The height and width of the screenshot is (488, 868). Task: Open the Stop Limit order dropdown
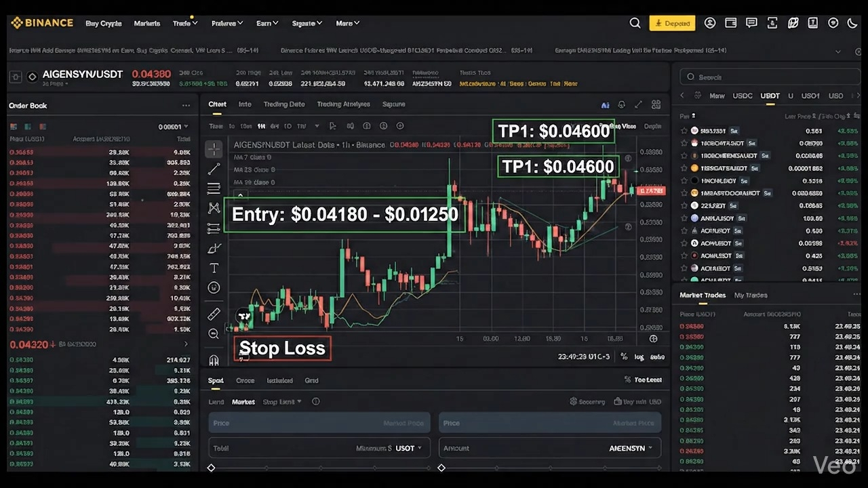(282, 402)
